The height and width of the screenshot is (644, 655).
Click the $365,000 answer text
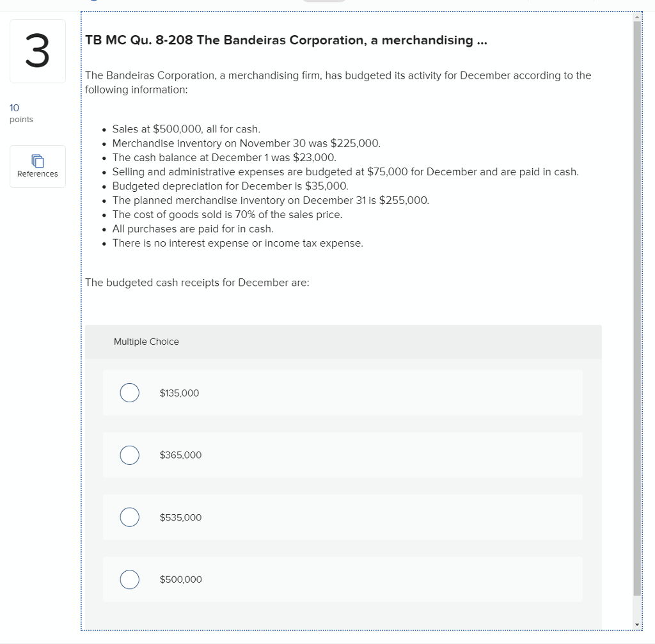[x=180, y=455]
